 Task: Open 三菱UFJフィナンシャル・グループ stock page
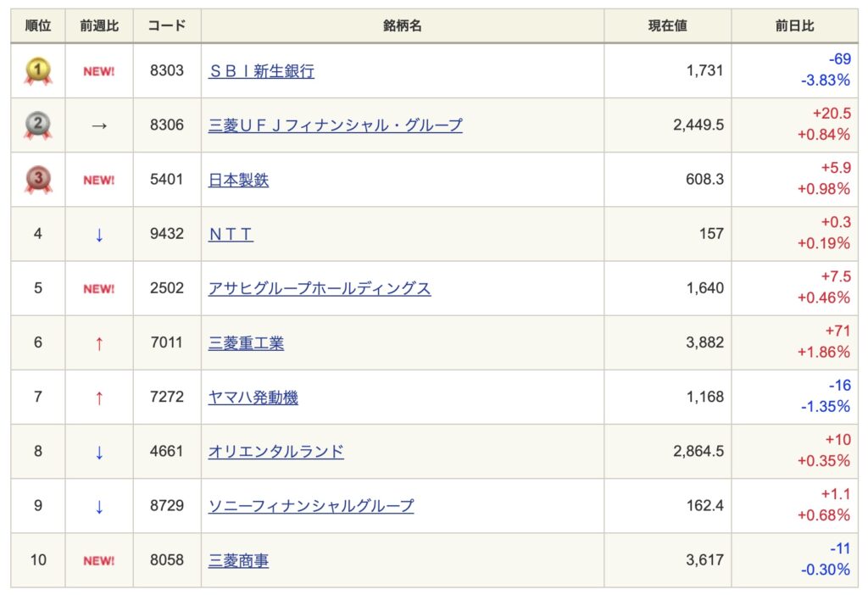point(336,125)
